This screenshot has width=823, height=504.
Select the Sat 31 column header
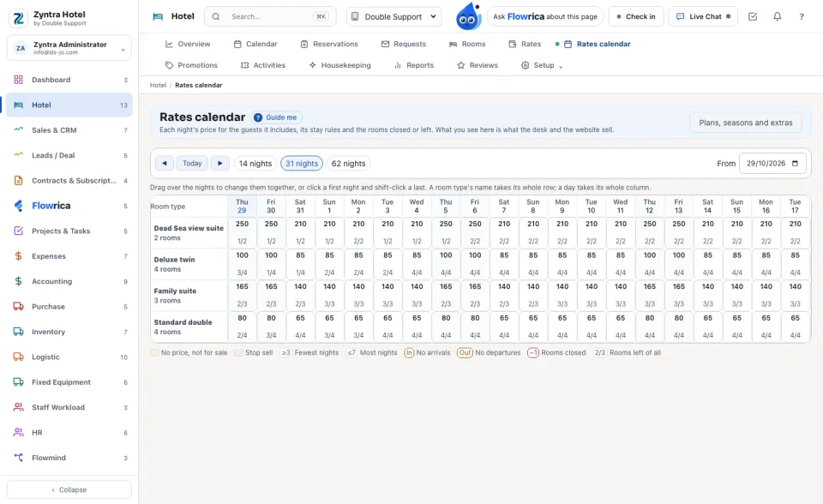(300, 206)
